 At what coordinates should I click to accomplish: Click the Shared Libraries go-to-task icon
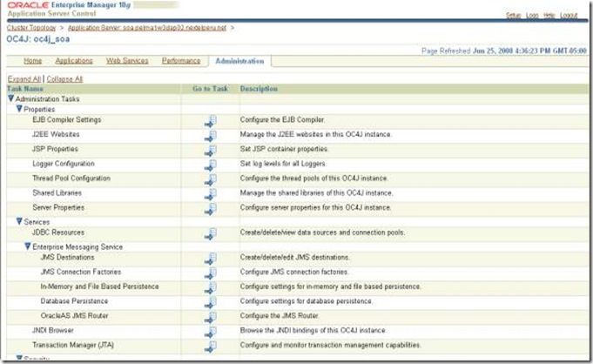(x=210, y=195)
